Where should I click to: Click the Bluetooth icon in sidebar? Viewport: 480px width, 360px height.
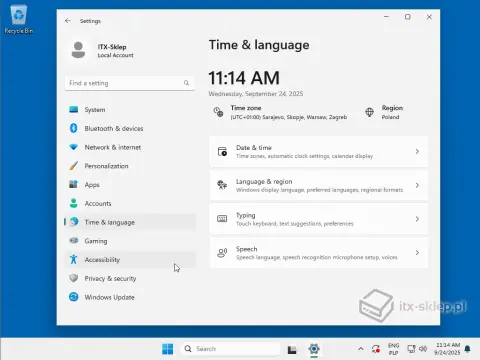[x=74, y=128]
